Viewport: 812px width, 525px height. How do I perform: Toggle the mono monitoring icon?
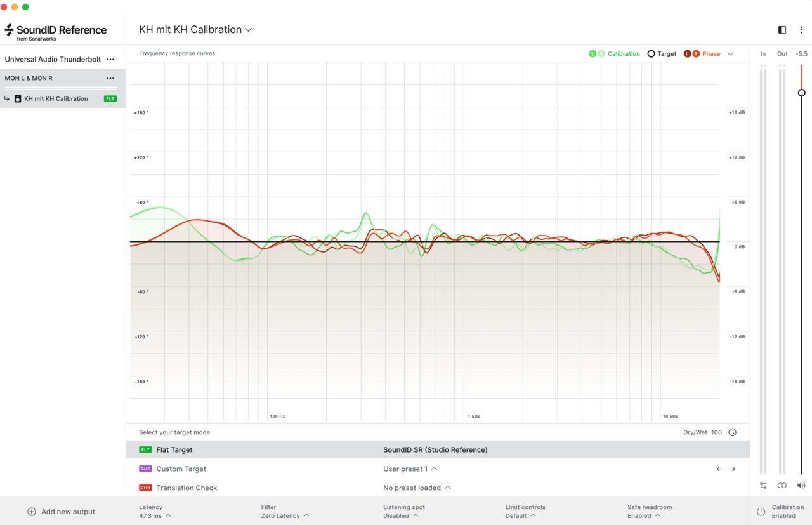782,485
